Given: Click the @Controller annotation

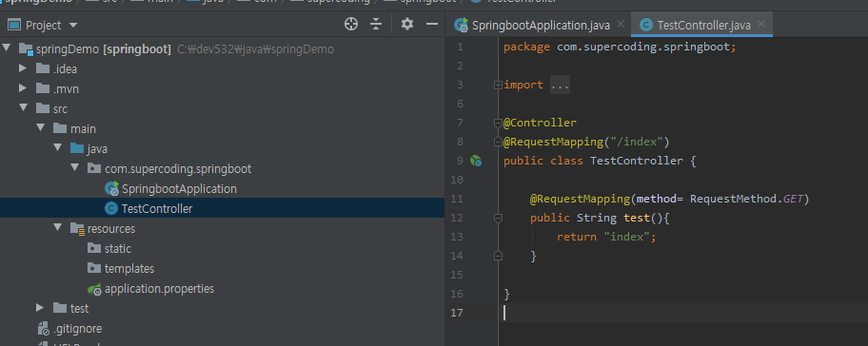Looking at the screenshot, I should [540, 123].
